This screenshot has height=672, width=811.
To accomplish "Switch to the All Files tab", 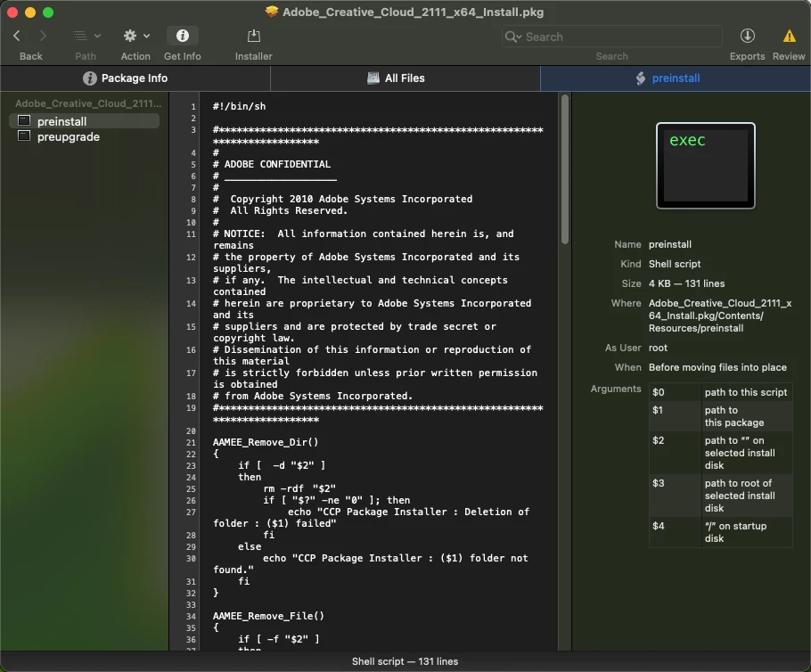I will 405,78.
